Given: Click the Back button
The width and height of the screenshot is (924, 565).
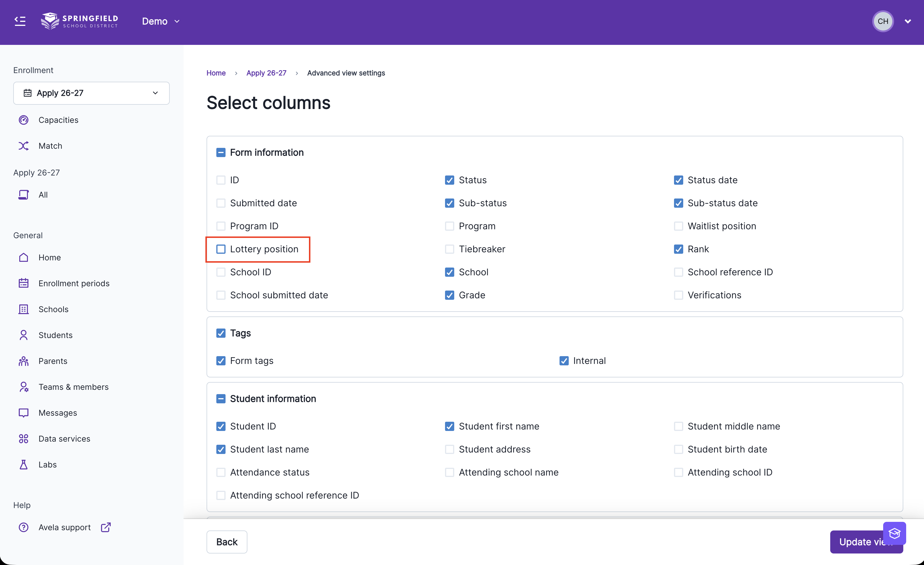Looking at the screenshot, I should coord(226,542).
